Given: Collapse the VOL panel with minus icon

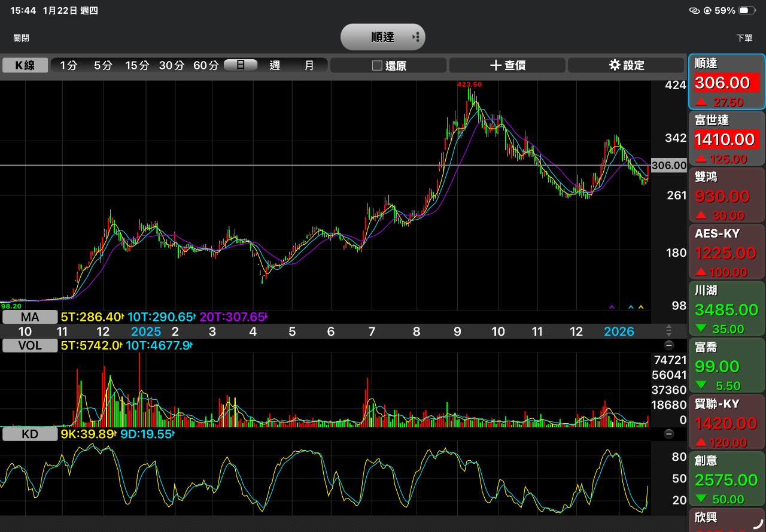Looking at the screenshot, I should [x=669, y=345].
